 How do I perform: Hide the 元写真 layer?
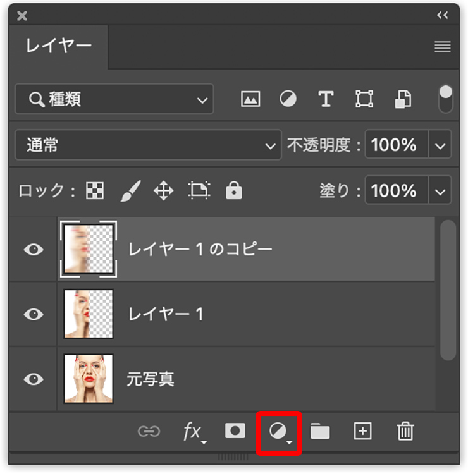[x=34, y=379]
